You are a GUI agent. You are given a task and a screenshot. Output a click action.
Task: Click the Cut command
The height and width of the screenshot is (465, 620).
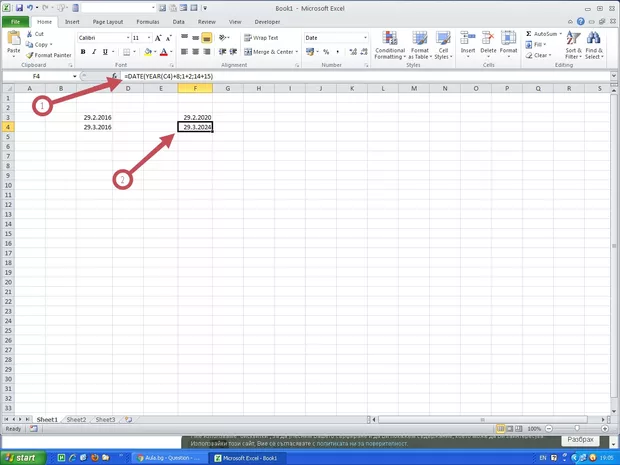(35, 34)
